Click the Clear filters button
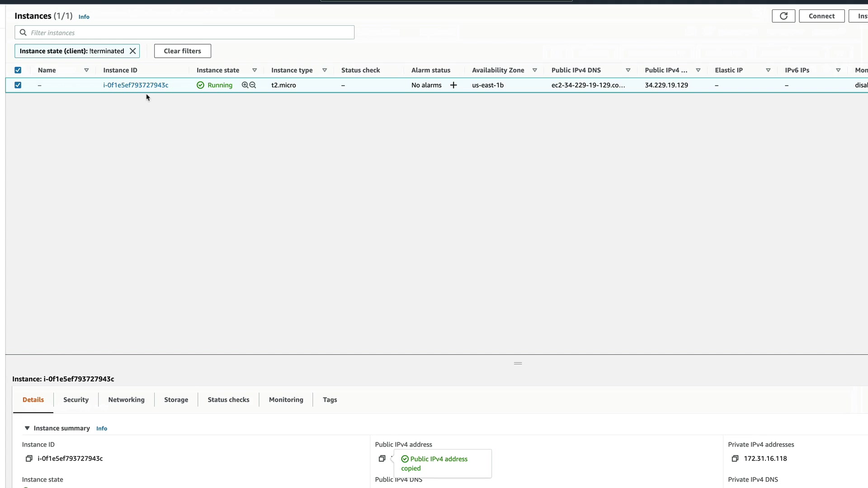This screenshot has width=868, height=488. point(182,51)
